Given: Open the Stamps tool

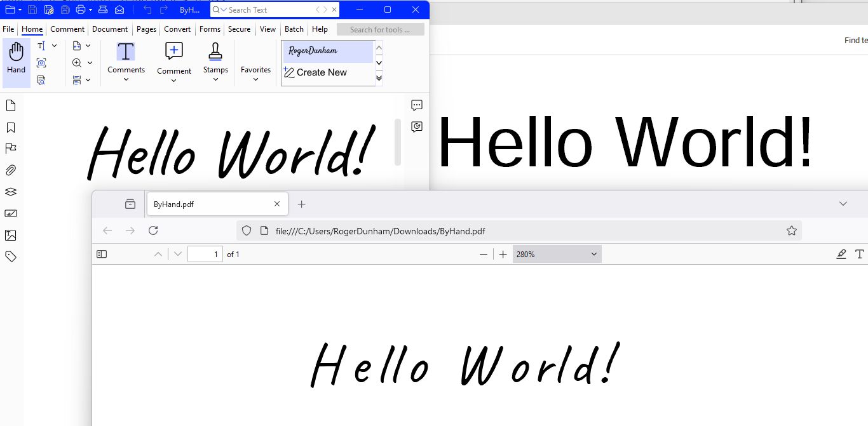Looking at the screenshot, I should (x=215, y=62).
